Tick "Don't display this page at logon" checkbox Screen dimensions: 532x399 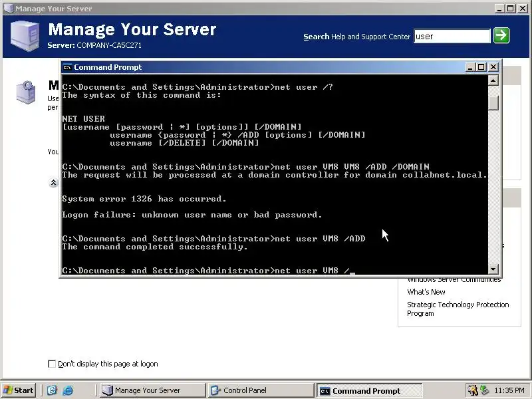(52, 364)
